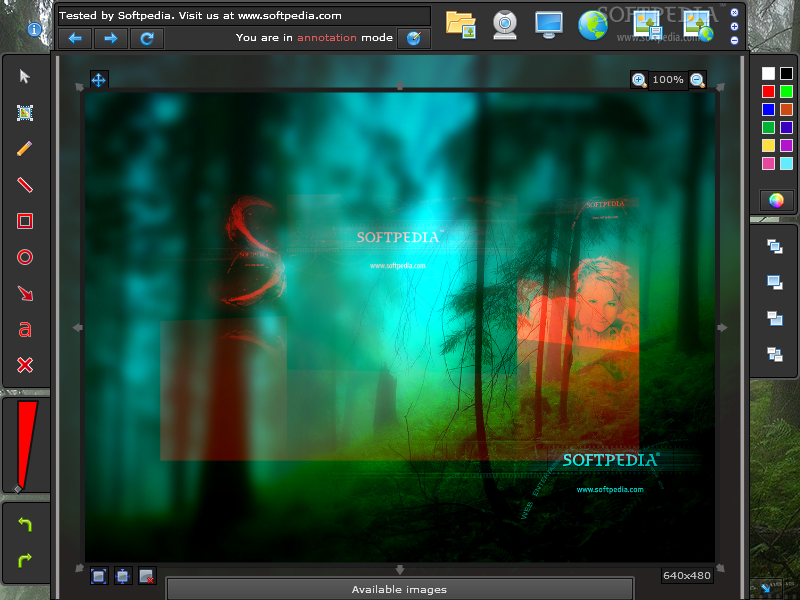Select the rectangle shape tool
Image resolution: width=800 pixels, height=600 pixels.
[x=24, y=221]
